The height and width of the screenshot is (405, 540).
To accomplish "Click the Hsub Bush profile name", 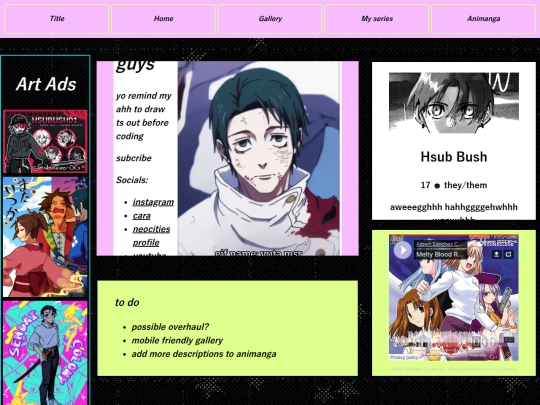I will coord(454,157).
